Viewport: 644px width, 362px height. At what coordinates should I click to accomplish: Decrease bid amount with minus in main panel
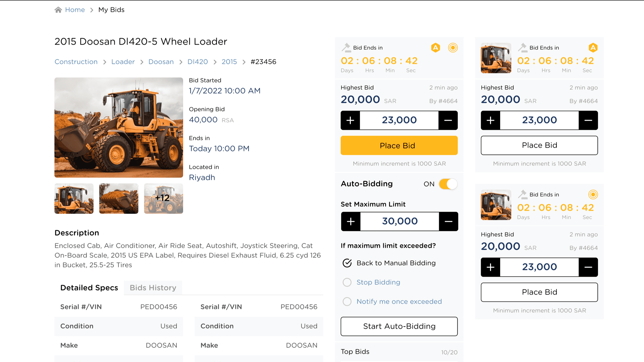click(448, 120)
